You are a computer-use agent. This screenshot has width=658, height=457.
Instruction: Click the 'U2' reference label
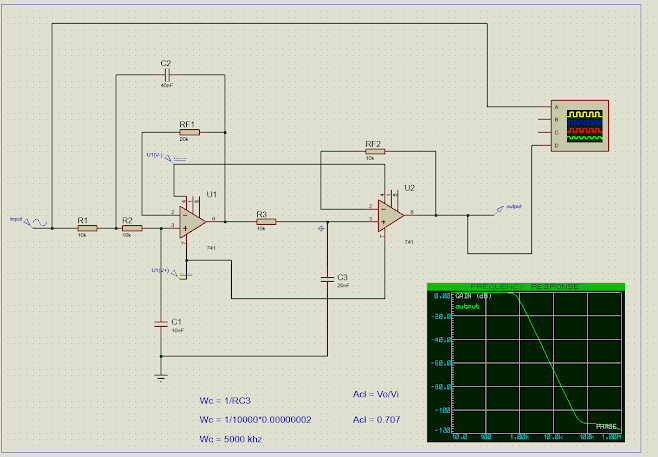[x=410, y=188]
